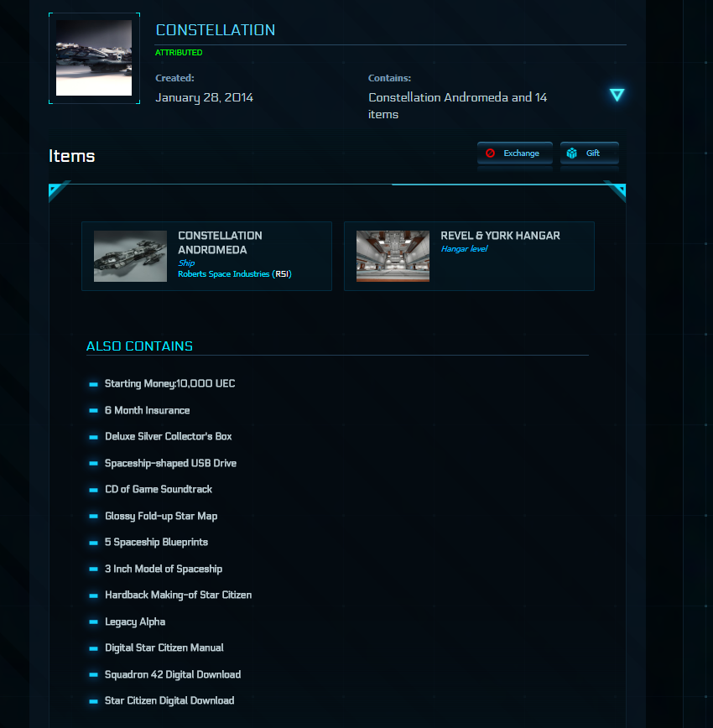Select '6 Month Insurance' list entry
This screenshot has height=728, width=713.
pos(148,410)
